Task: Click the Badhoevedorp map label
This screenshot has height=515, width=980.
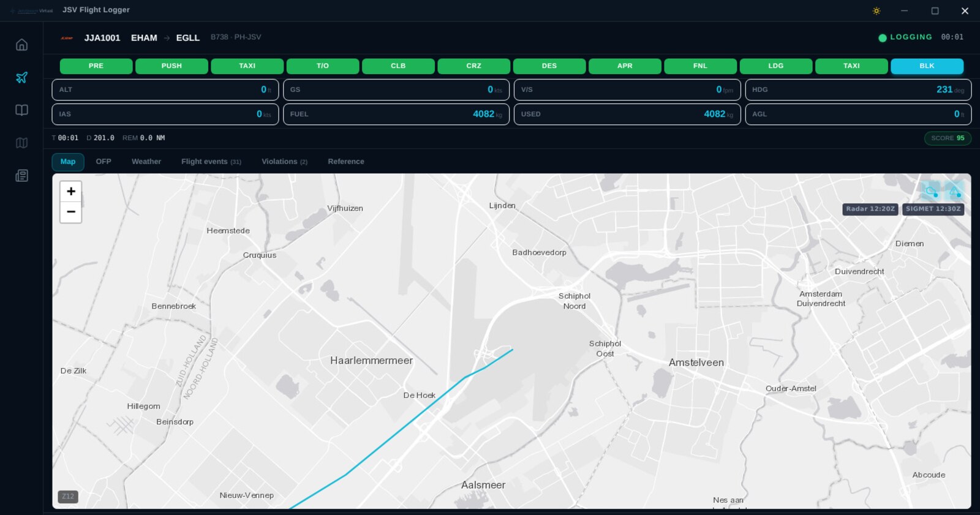Action: 539,252
